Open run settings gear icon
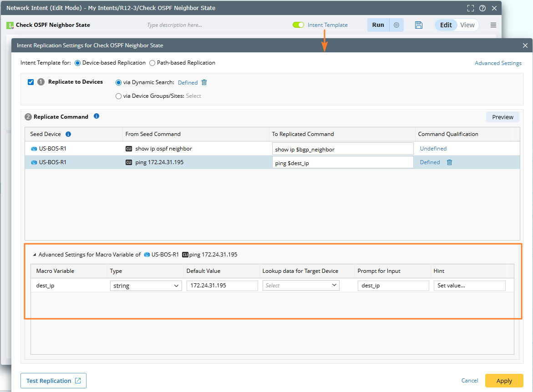This screenshot has width=533, height=392. point(396,25)
